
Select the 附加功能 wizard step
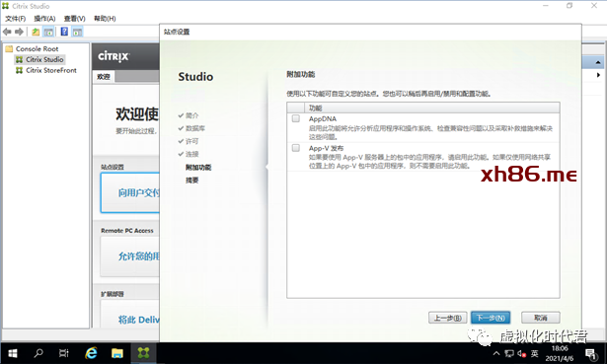coord(198,167)
